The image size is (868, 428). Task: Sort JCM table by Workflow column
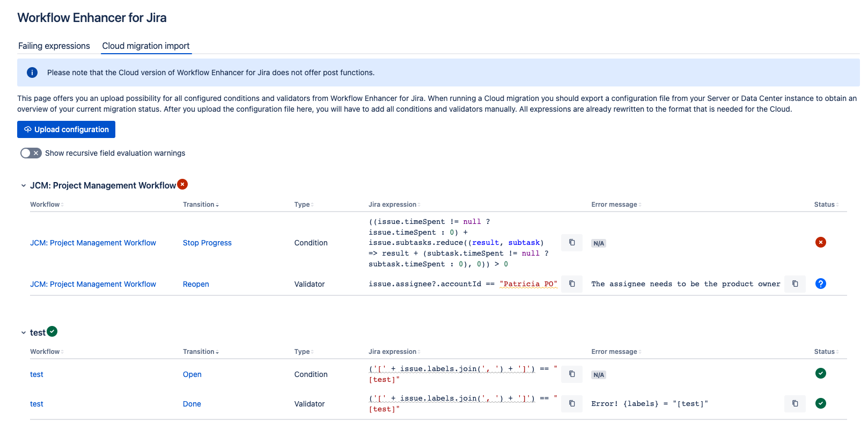pyautogui.click(x=47, y=205)
